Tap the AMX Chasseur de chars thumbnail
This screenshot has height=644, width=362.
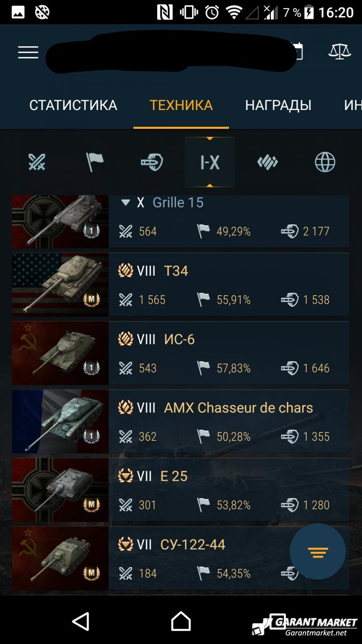(60, 421)
